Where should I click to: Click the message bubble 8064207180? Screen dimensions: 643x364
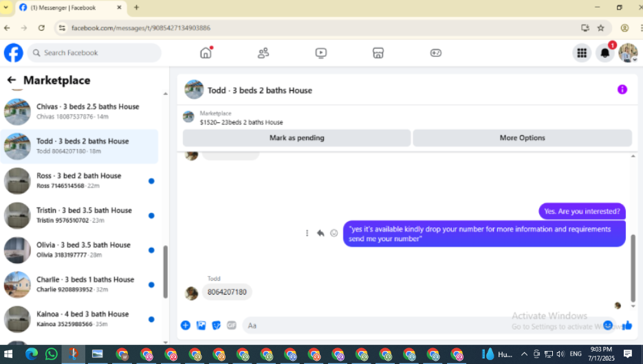[x=227, y=292]
